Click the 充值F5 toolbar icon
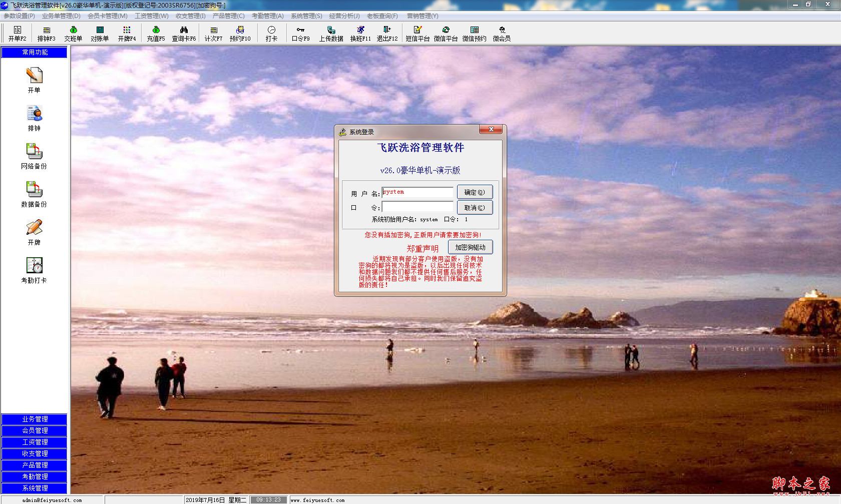This screenshot has width=841, height=504. [x=156, y=34]
